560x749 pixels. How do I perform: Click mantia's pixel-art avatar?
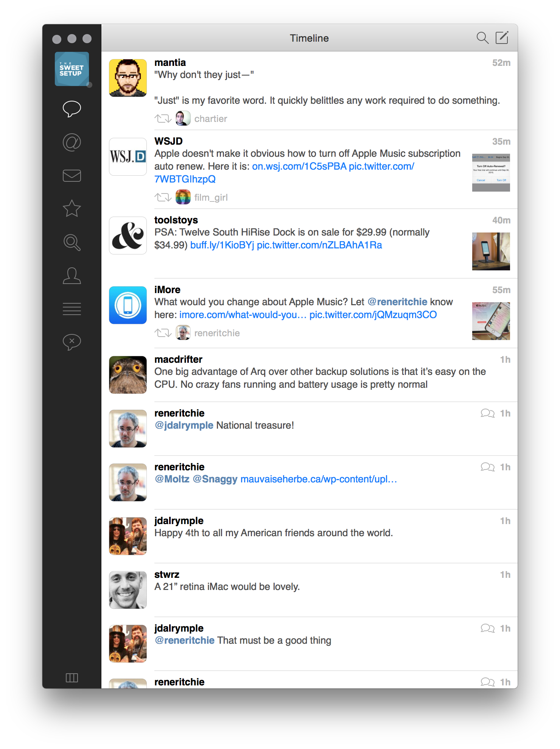[128, 78]
